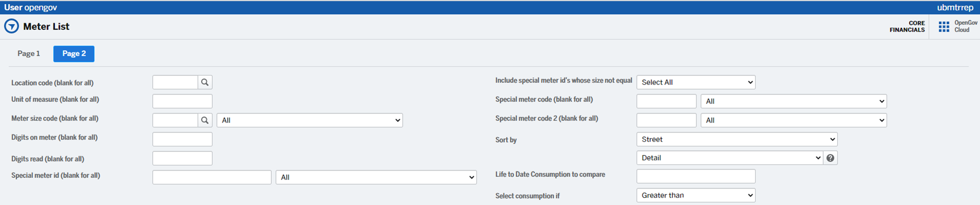980x205 pixels.
Task: Click the Unit of measure (blank for all) label
Action: click(x=55, y=99)
